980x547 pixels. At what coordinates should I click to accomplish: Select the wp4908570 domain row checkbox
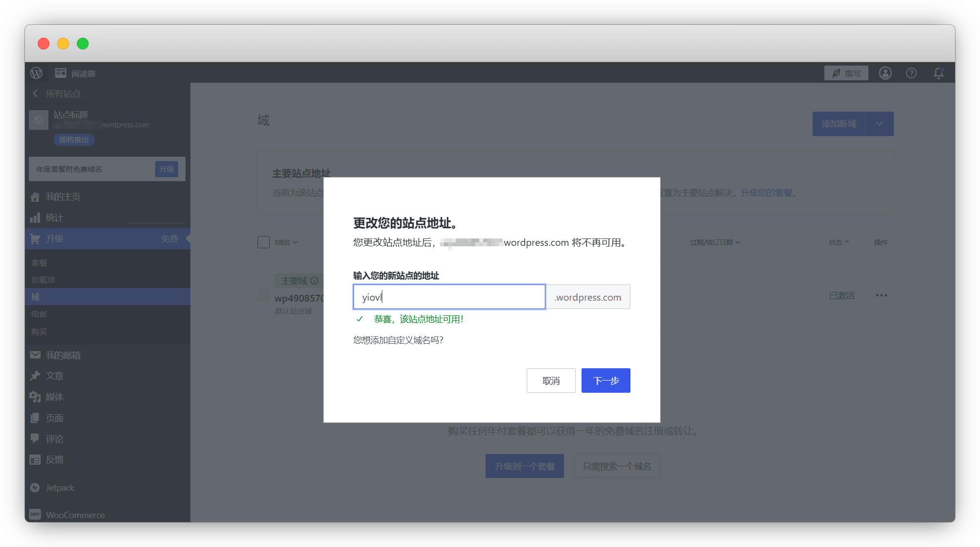[263, 295]
